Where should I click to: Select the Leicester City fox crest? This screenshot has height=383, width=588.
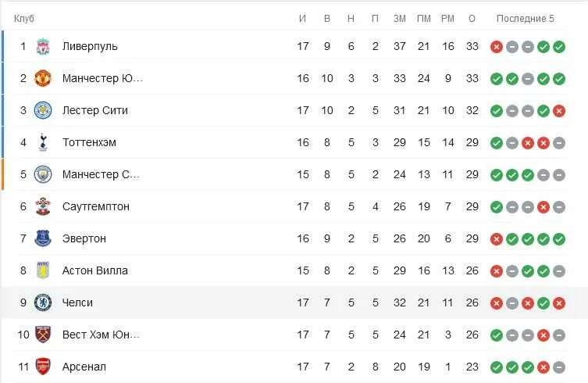[43, 110]
